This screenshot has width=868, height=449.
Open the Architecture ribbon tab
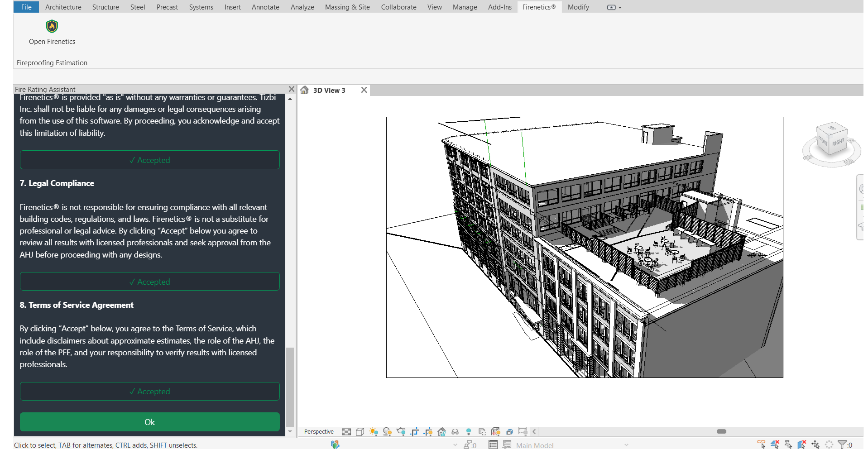tap(63, 7)
